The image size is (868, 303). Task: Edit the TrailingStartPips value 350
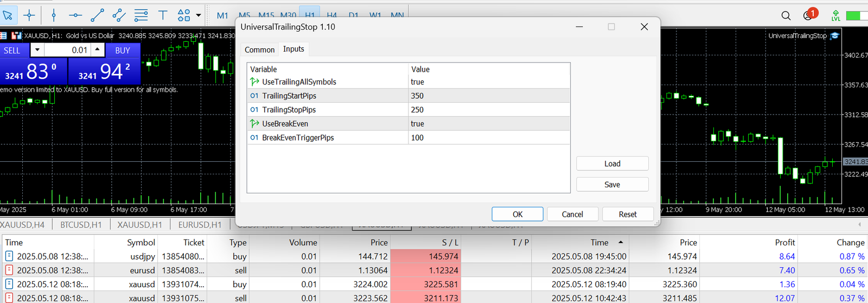point(489,96)
